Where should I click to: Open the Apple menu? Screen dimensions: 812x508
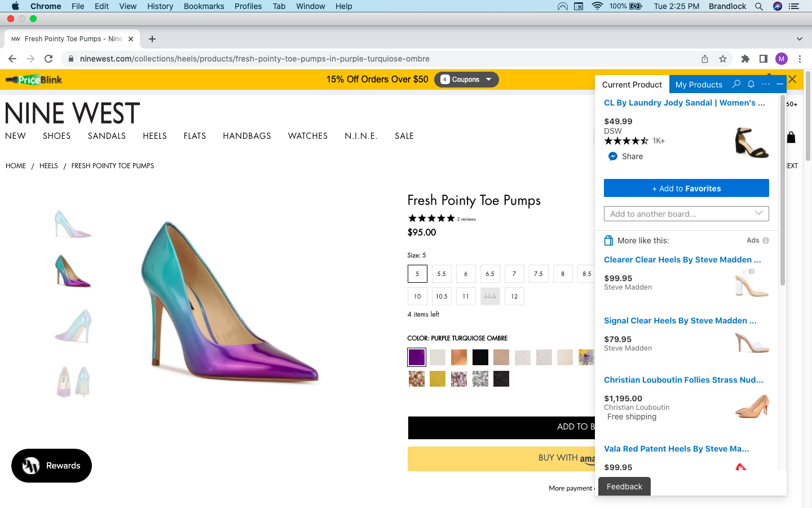pos(15,6)
